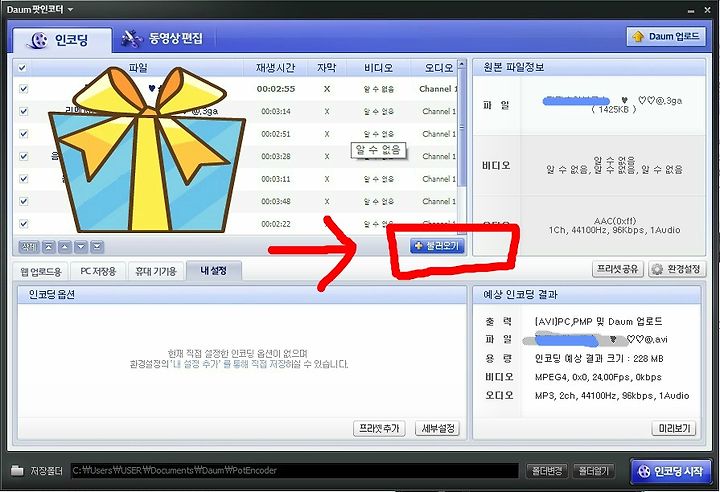
Task: Select the 휴대 기기용 preset tab
Action: click(156, 271)
